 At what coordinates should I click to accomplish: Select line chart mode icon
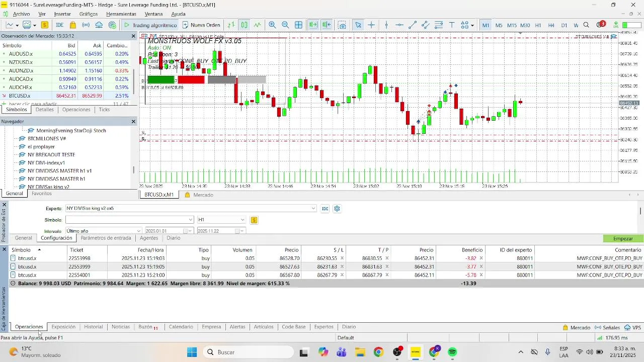pyautogui.click(x=258, y=25)
